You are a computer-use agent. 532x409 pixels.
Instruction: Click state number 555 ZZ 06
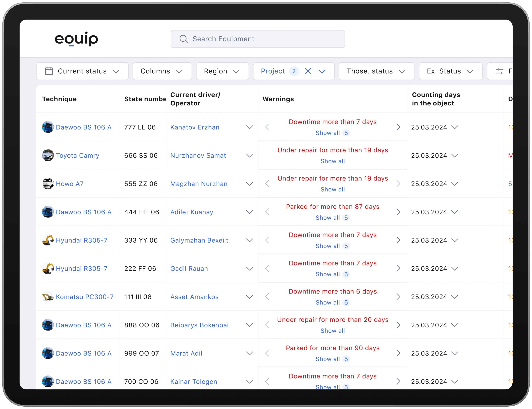141,184
